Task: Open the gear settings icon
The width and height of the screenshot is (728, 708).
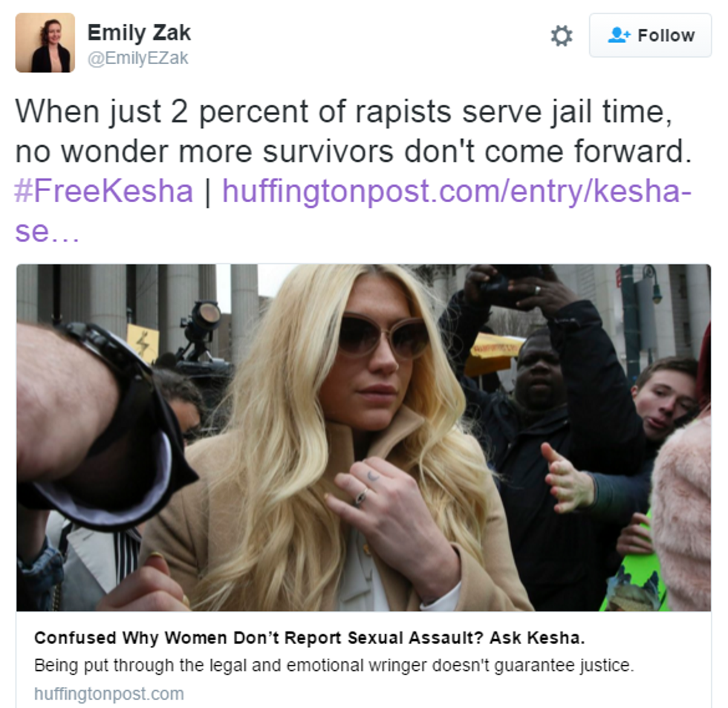Action: point(562,36)
